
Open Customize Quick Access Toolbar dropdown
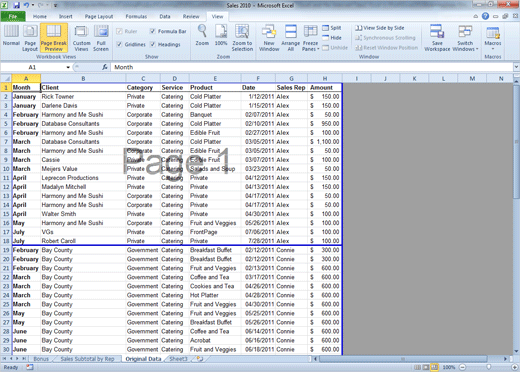coord(55,6)
